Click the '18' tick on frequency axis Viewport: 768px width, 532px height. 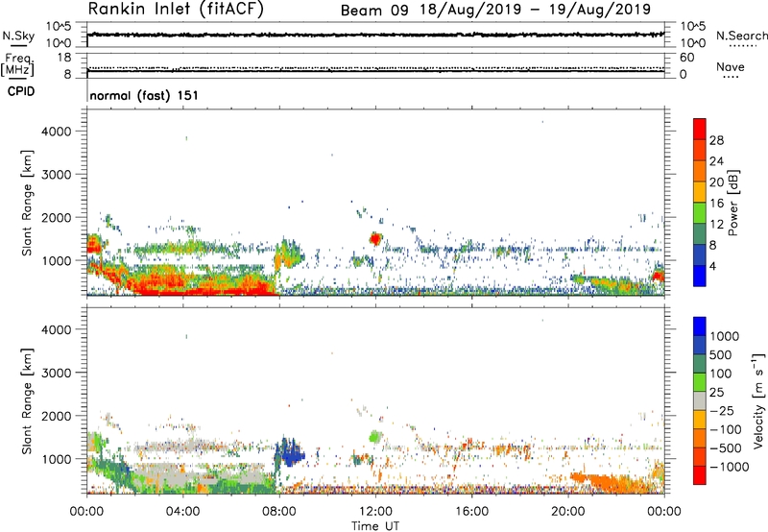point(64,58)
